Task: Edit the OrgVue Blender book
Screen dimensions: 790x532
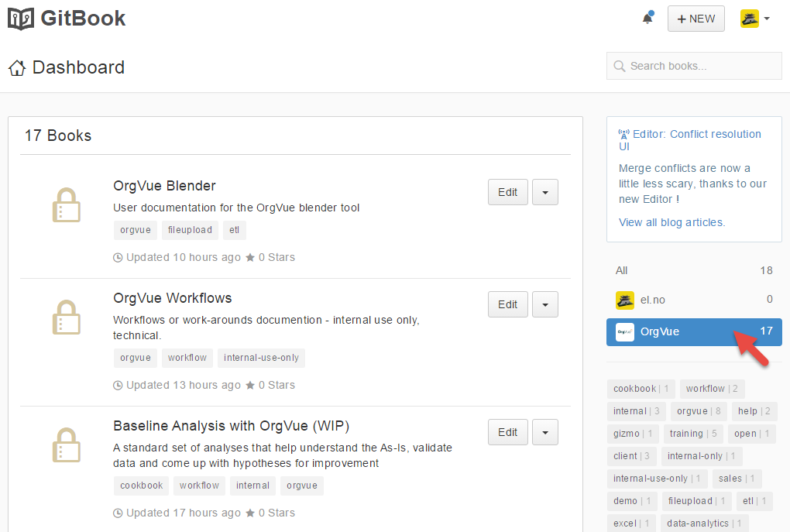Action: (507, 192)
